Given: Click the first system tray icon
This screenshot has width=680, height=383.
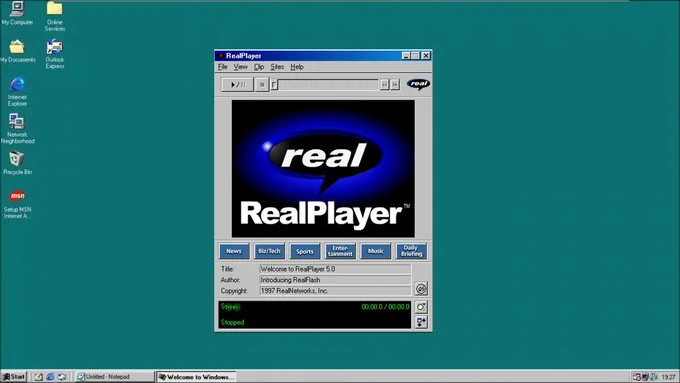Looking at the screenshot, I should (637, 377).
